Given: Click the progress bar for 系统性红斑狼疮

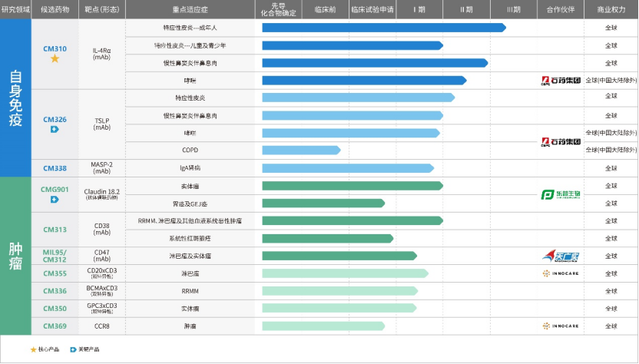Looking at the screenshot, I should pyautogui.click(x=328, y=238).
